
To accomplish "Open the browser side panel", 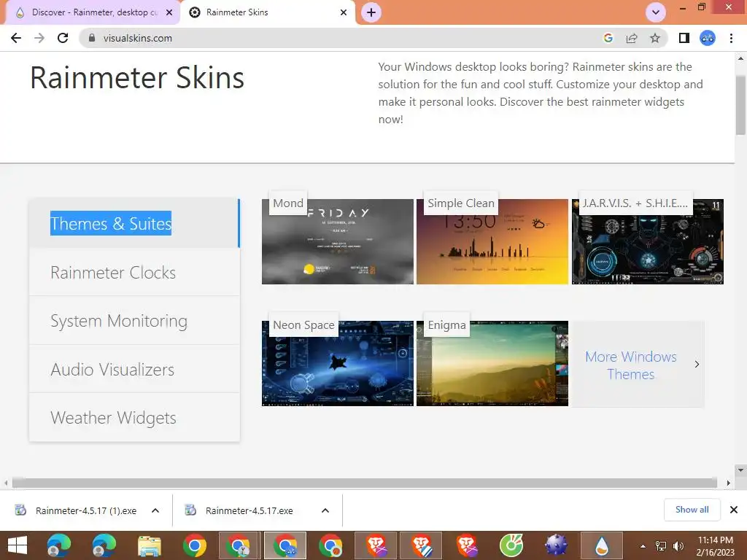I will [684, 38].
